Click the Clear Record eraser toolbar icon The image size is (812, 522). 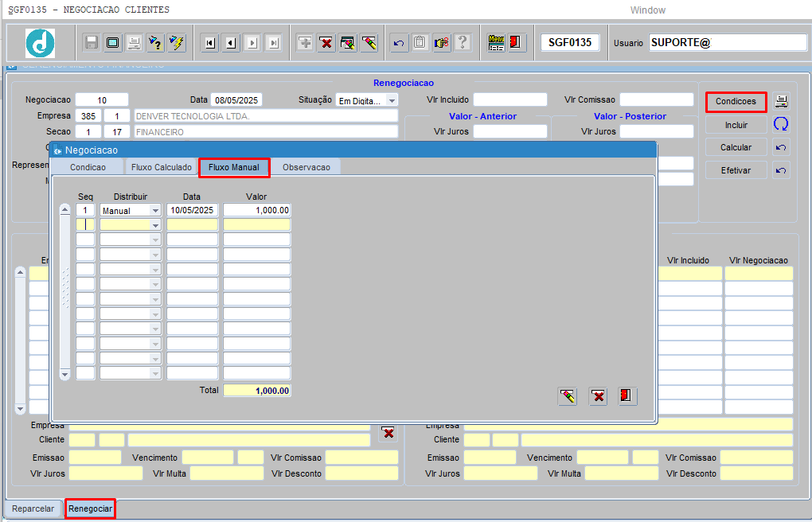pyautogui.click(x=369, y=42)
